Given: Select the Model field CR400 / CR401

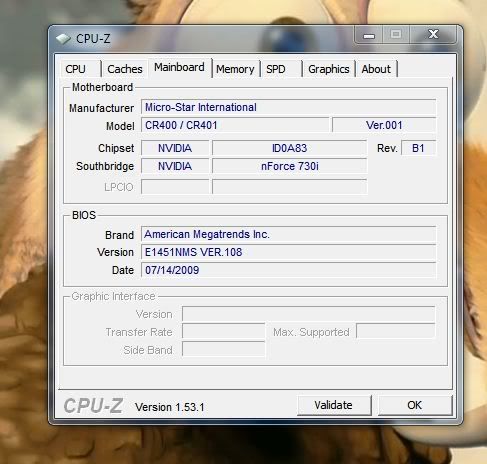Looking at the screenshot, I should (x=235, y=125).
